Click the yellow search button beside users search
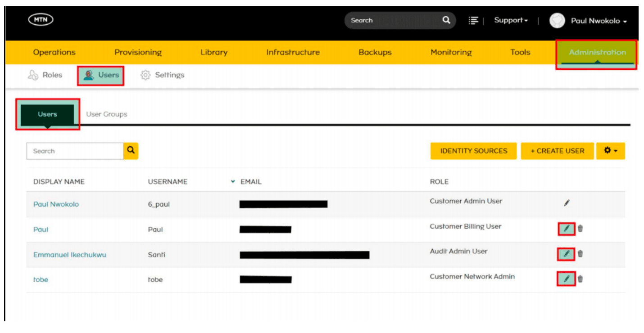 [131, 151]
